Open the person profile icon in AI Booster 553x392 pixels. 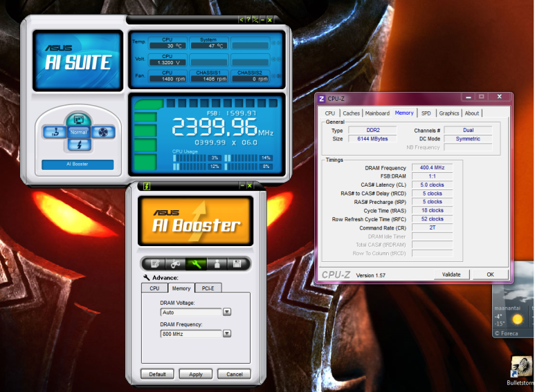pyautogui.click(x=217, y=264)
